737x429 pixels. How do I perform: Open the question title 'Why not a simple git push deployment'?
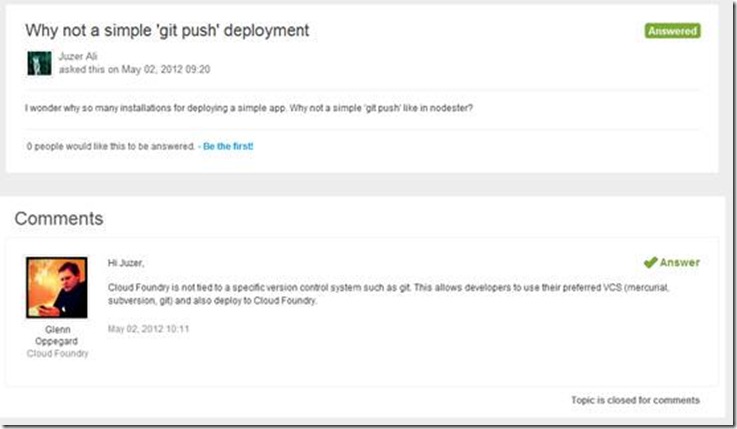[x=167, y=30]
